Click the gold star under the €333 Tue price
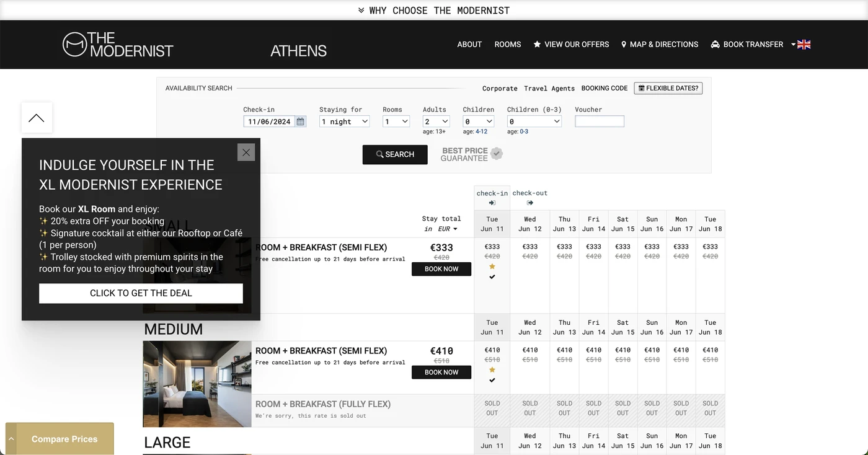This screenshot has height=455, width=868. tap(492, 267)
